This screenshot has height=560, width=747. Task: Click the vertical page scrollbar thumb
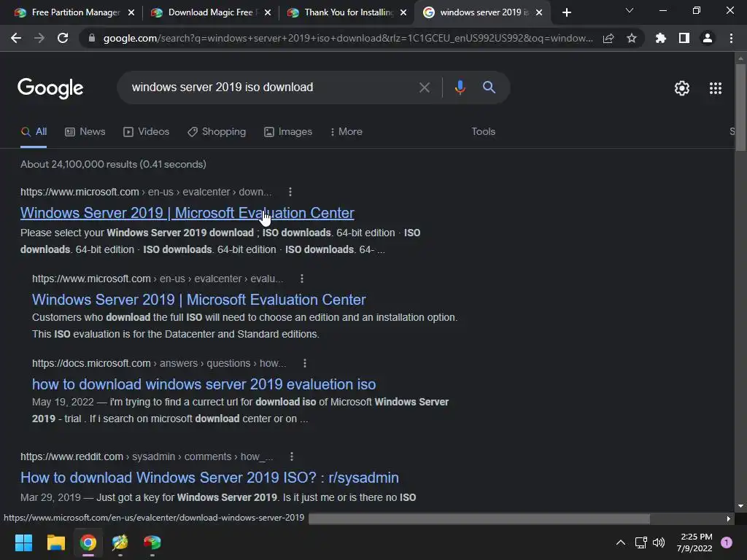point(740,107)
